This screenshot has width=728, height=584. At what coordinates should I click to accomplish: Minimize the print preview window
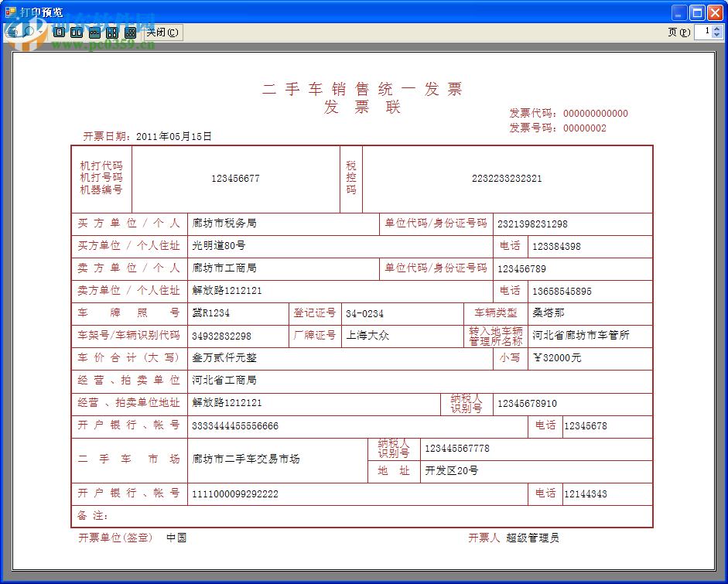679,12
